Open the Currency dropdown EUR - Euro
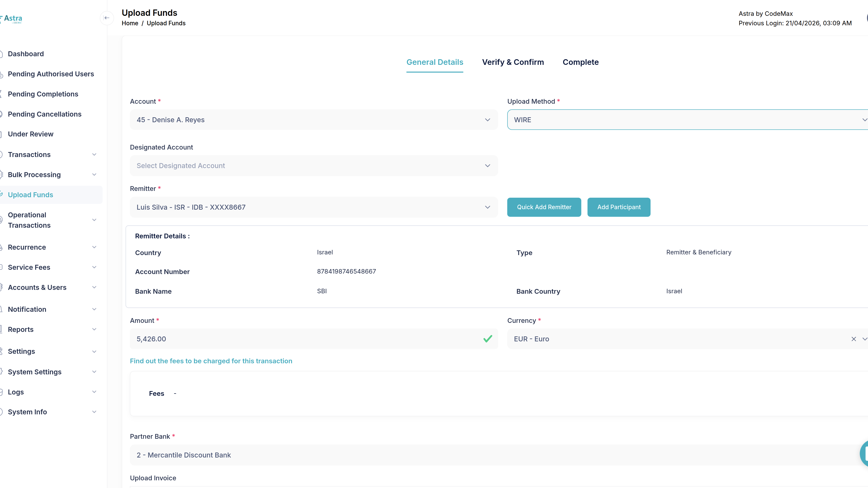The width and height of the screenshot is (868, 488). [x=687, y=339]
